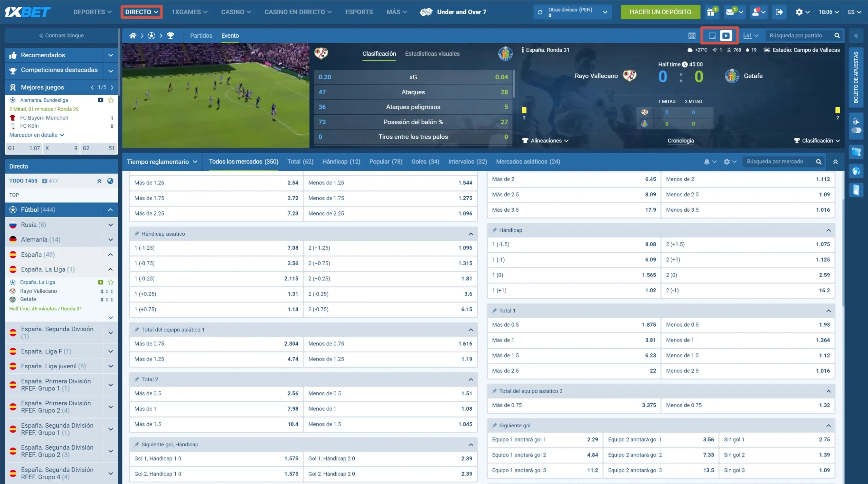Expand the Alemania (14) league list
Image resolution: width=868 pixels, height=484 pixels.
111,240
